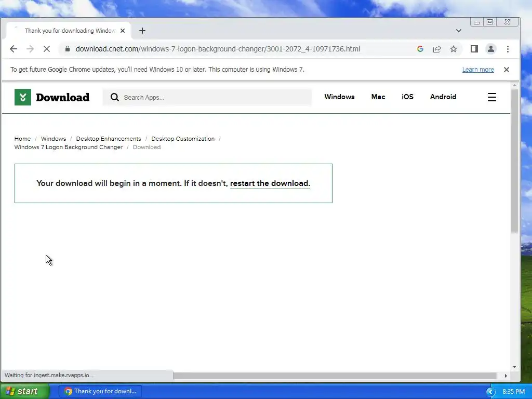The image size is (532, 399).
Task: Open the Windows Start menu
Action: click(x=24, y=391)
